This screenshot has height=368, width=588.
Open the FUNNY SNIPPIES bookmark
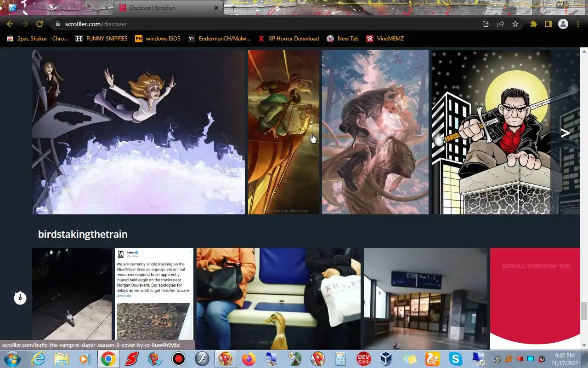point(102,39)
